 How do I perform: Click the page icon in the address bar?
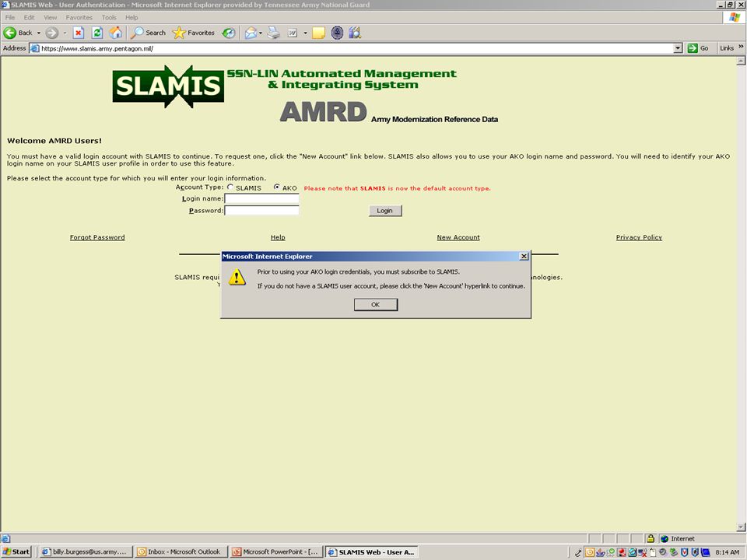[x=35, y=48]
